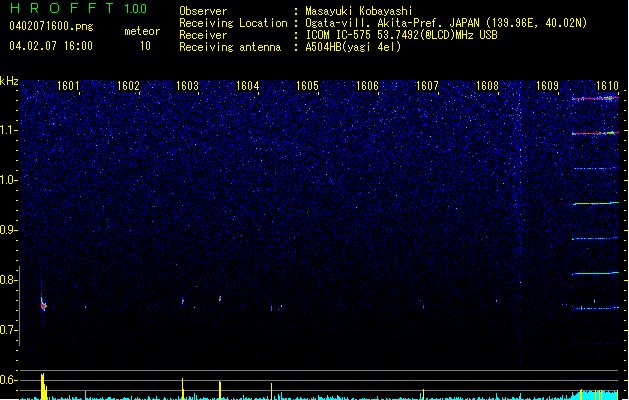Screen dimensions: 629x400
Task: Click the 0.7 frequency axis label
Action: tap(8, 330)
